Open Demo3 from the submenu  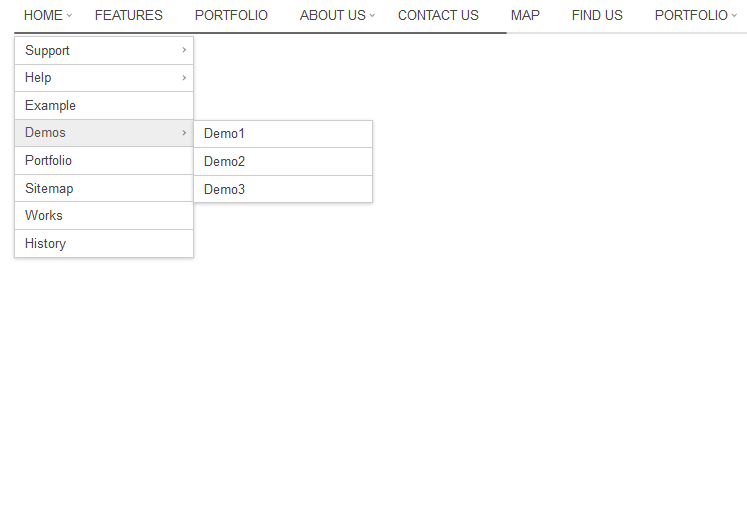click(225, 189)
